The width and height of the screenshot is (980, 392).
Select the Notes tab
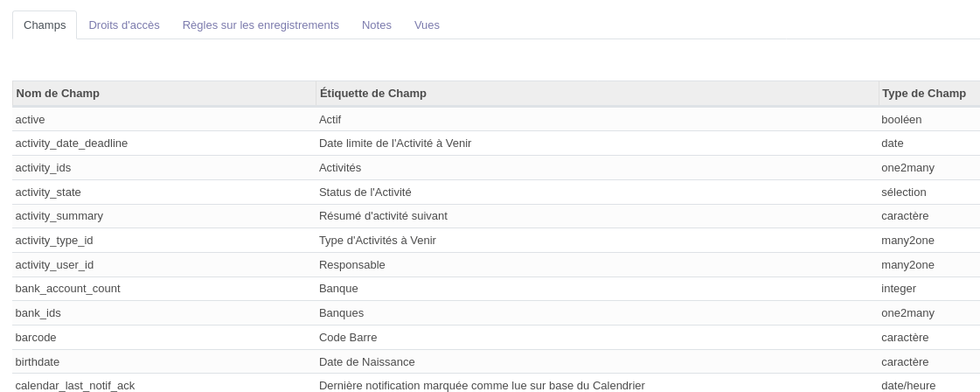click(x=377, y=25)
